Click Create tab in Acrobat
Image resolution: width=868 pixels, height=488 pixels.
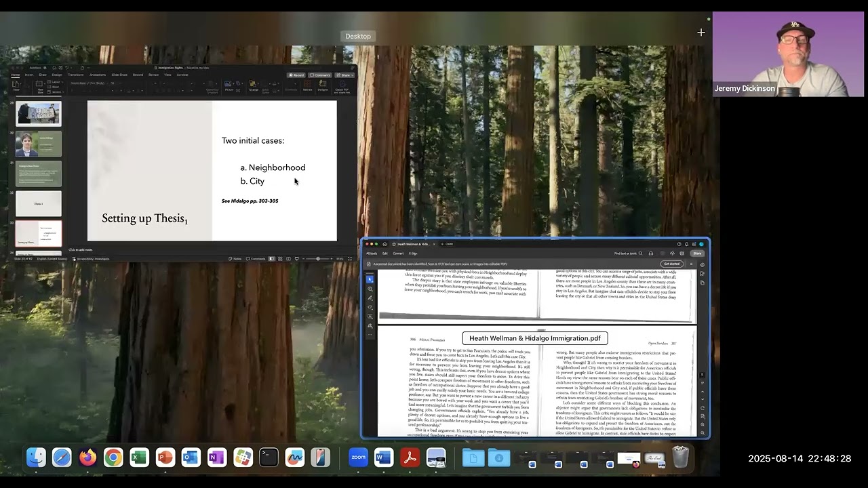[x=448, y=244]
